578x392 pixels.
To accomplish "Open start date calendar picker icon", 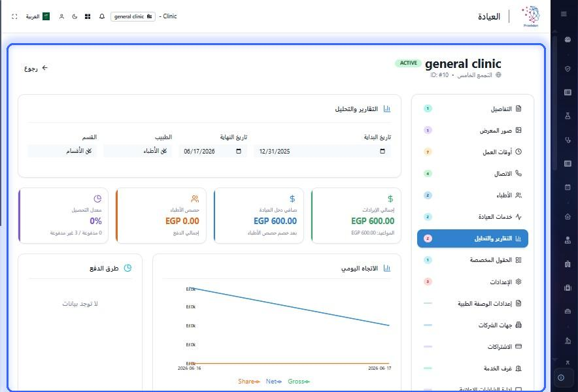I will click(382, 151).
